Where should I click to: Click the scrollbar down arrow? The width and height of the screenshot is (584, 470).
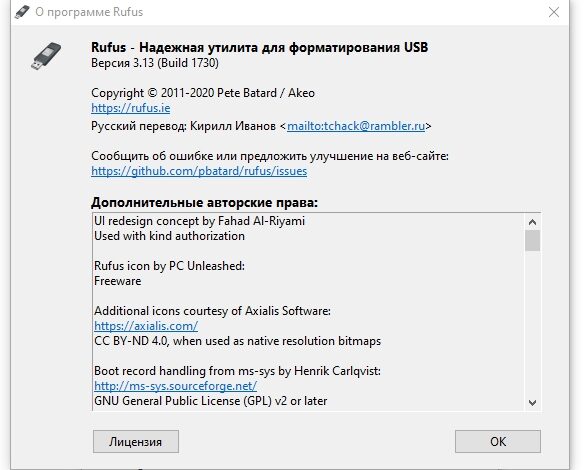[x=533, y=403]
